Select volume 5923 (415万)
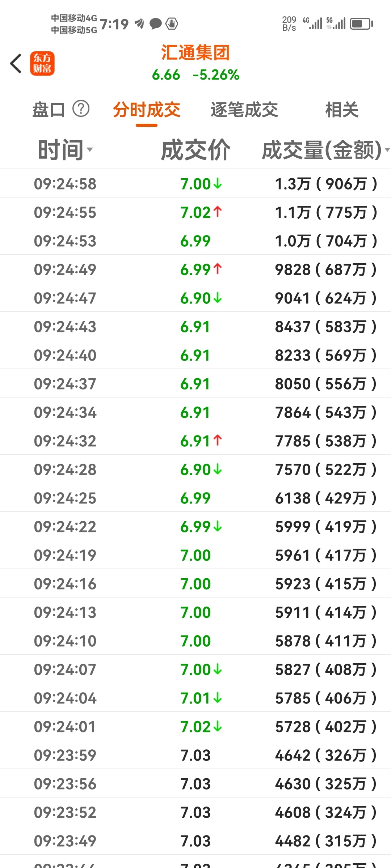391x868 pixels. pos(326,584)
